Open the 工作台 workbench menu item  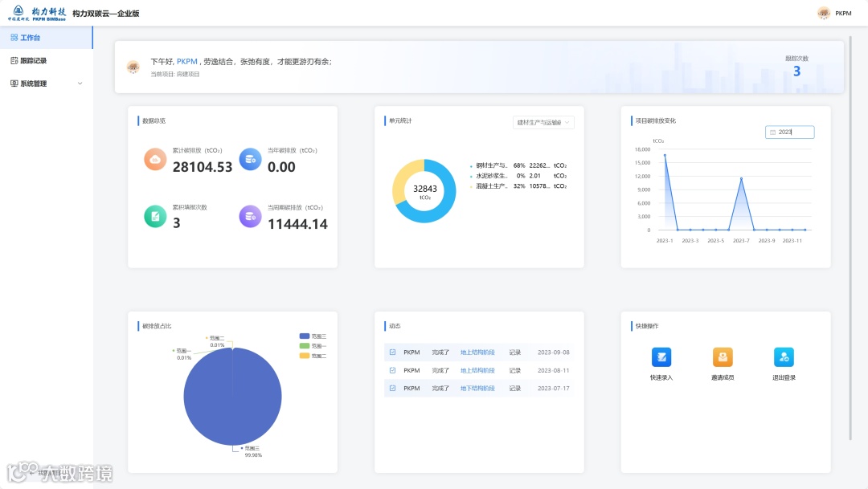click(x=46, y=38)
